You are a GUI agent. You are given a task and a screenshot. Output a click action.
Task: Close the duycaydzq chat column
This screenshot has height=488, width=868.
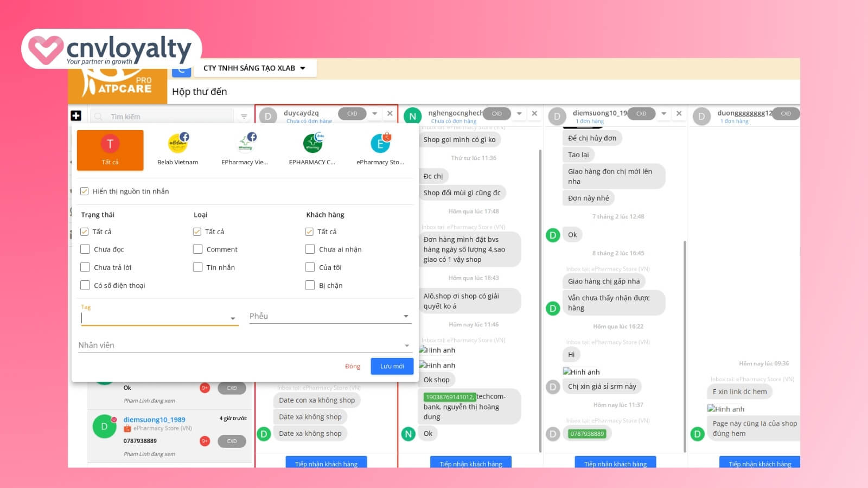[390, 113]
